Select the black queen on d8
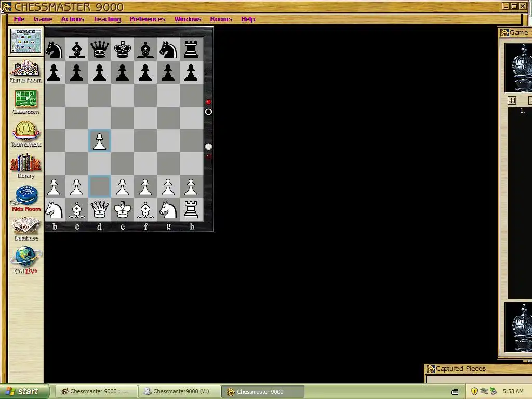 (99, 49)
